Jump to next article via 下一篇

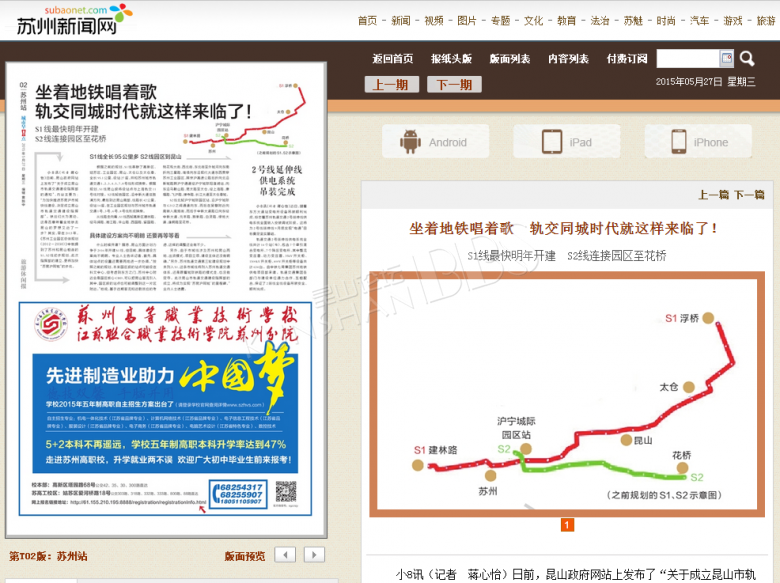click(749, 194)
